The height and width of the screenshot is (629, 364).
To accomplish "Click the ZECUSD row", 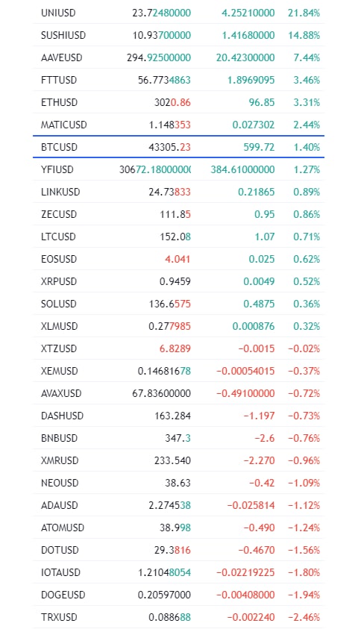I will pyautogui.click(x=178, y=214).
